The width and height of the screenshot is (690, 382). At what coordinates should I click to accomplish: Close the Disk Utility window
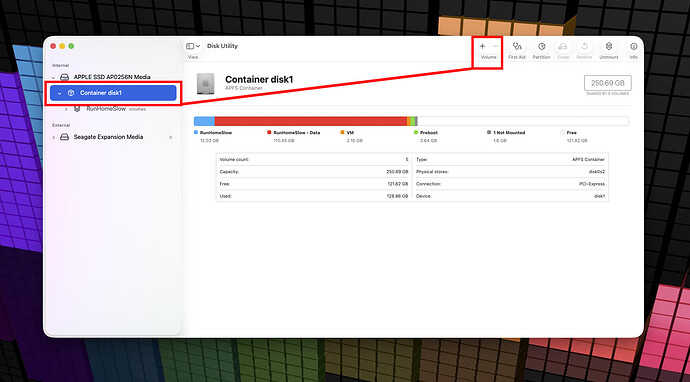click(x=53, y=46)
